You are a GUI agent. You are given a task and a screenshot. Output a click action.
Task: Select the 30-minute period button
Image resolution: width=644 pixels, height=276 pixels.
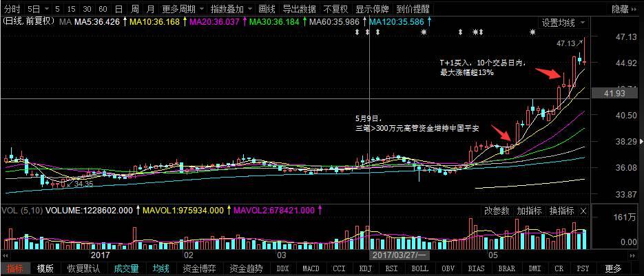pyautogui.click(x=87, y=9)
